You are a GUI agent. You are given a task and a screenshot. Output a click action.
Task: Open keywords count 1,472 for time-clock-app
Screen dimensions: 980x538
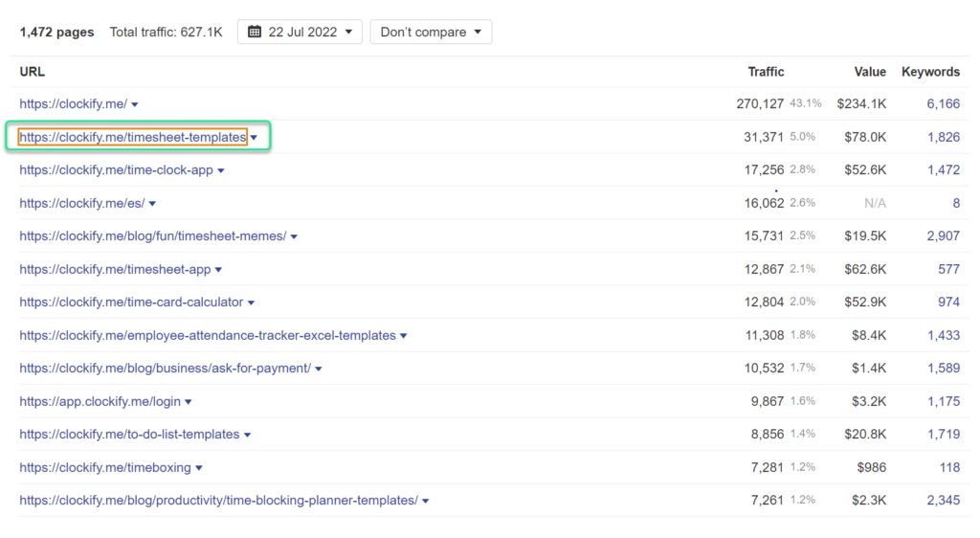[x=943, y=170]
